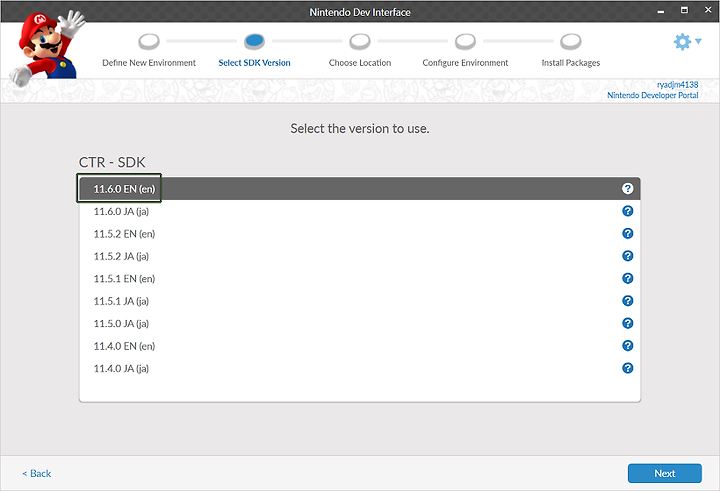Click the Mario mascot image
Screen dimensions: 720x491
coord(49,48)
